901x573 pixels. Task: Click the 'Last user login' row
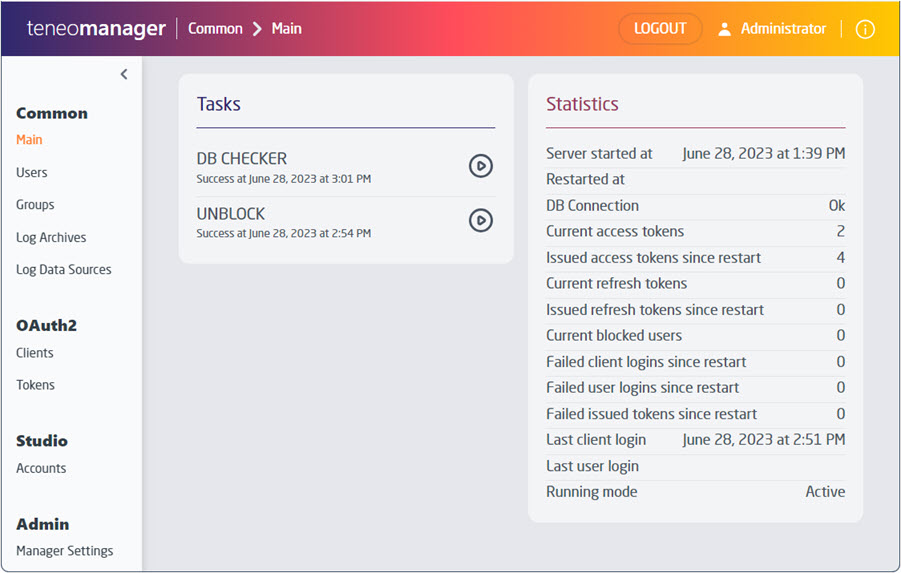pyautogui.click(x=696, y=466)
